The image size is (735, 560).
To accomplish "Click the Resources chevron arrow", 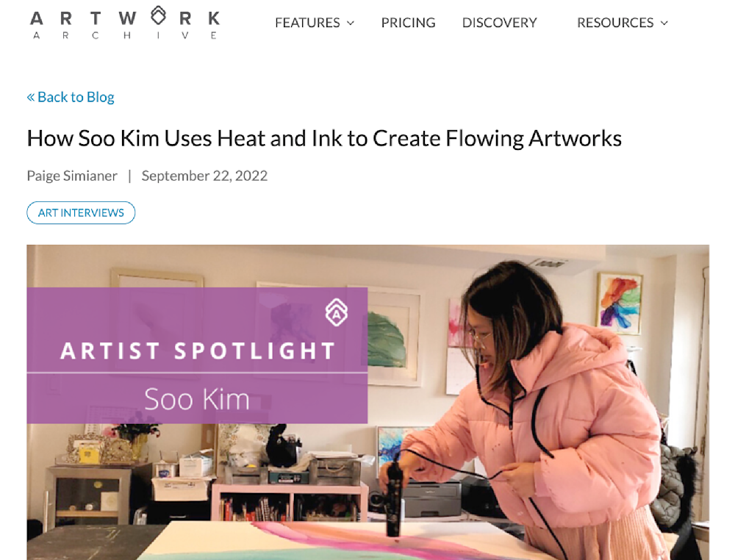I will pyautogui.click(x=664, y=23).
